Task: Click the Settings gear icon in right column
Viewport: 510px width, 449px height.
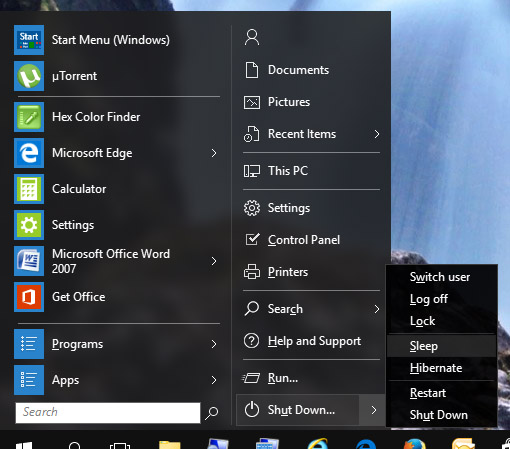Action: 252,208
